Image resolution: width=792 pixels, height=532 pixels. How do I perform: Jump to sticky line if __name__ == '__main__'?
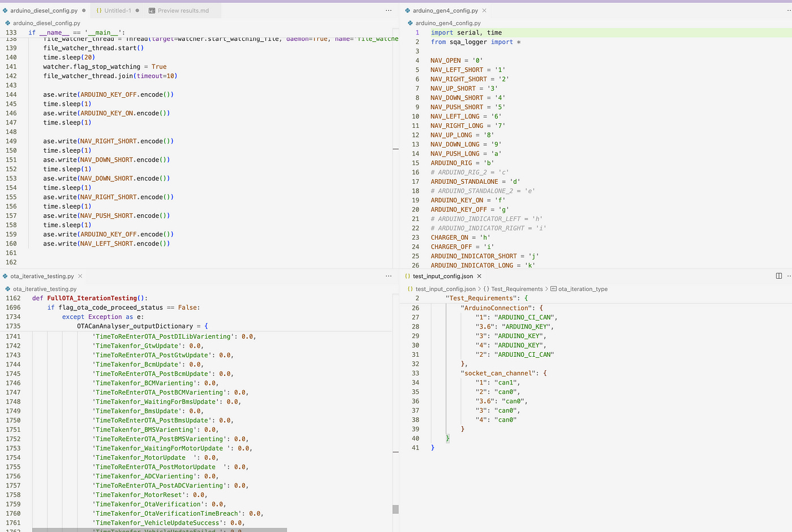tap(77, 33)
